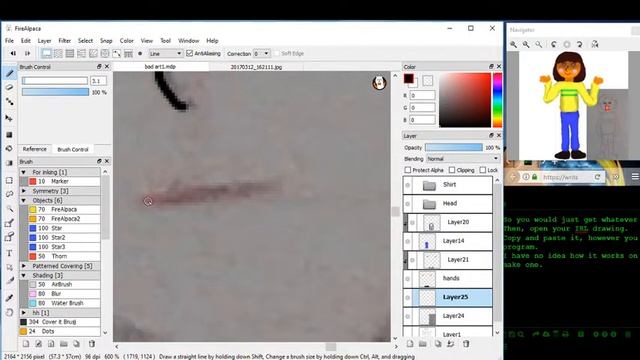Enable curve snap icon in toolbar
The width and height of the screenshot is (640, 360).
(x=117, y=53)
